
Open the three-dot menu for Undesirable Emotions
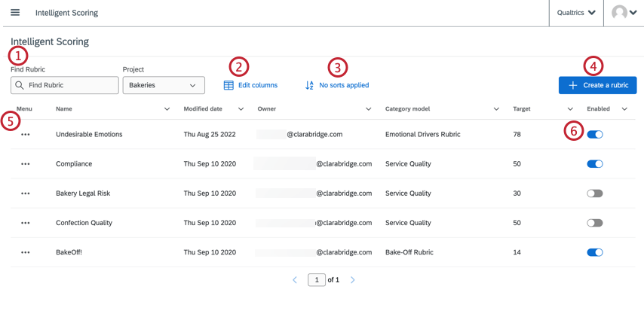tap(26, 134)
